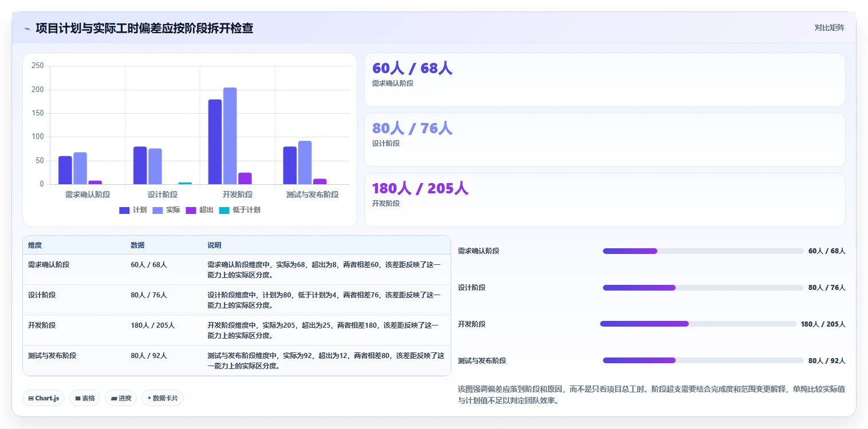The image size is (868, 429).
Task: Click the summary paragraph starting 该图强调偏差
Action: pos(652,395)
